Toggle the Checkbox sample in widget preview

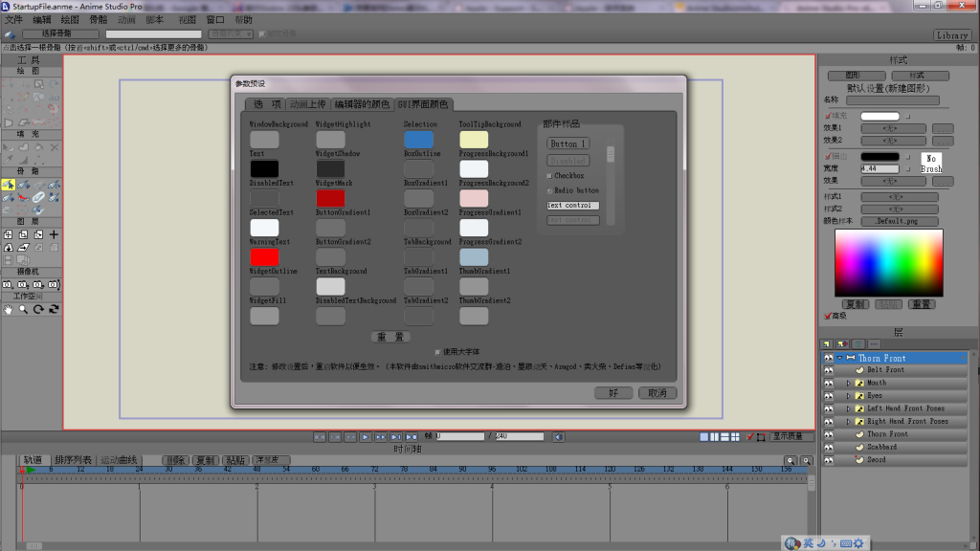[x=550, y=176]
